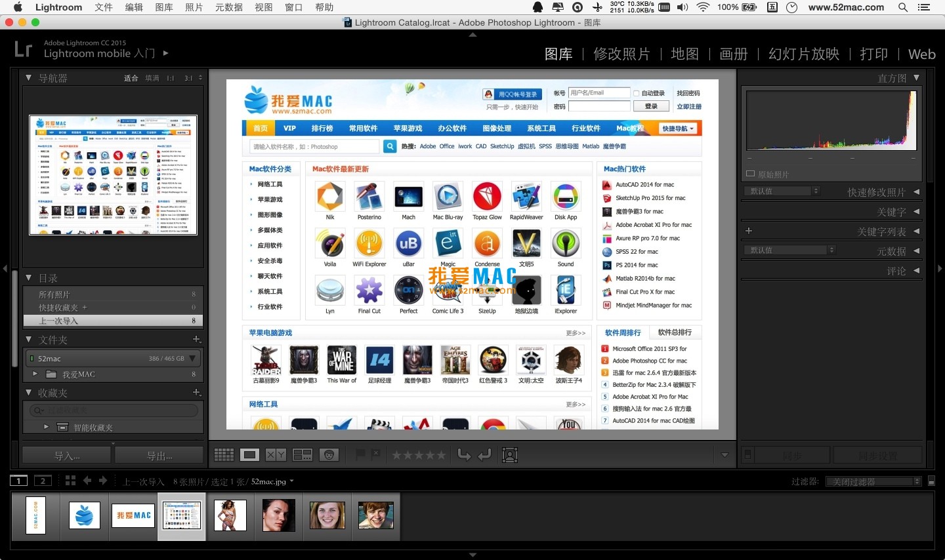945x560 pixels.
Task: Click the add folder plus icon
Action: coord(196,339)
